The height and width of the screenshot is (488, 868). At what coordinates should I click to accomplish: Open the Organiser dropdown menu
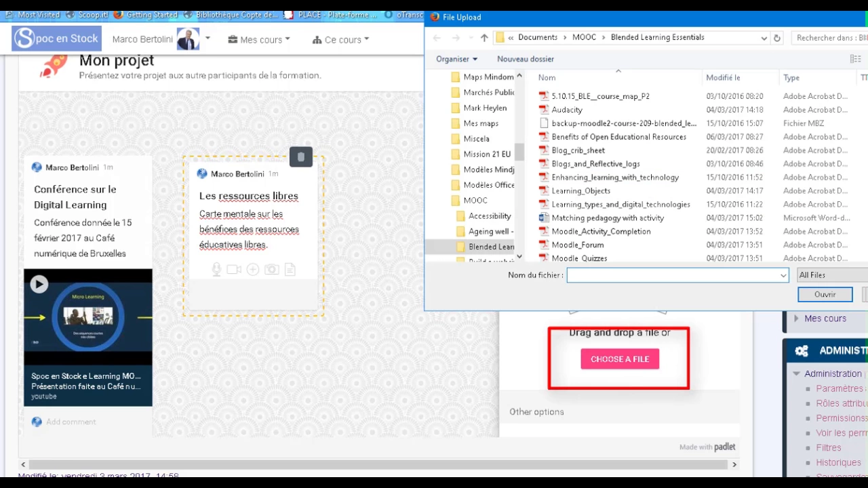tap(456, 59)
